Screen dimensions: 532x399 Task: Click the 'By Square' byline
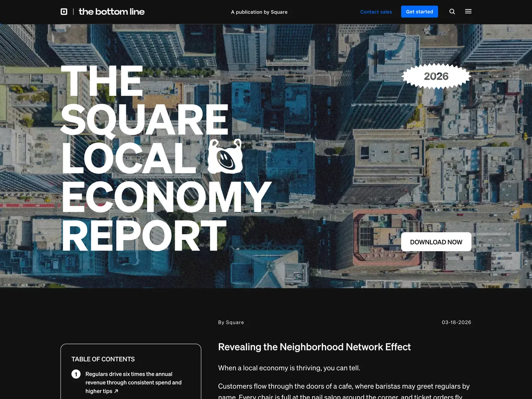click(231, 322)
